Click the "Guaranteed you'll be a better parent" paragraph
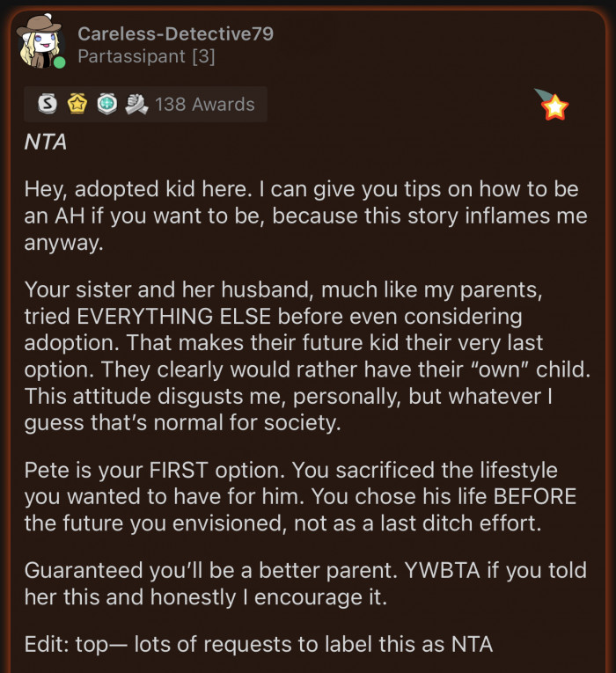This screenshot has height=673, width=616. 304,582
